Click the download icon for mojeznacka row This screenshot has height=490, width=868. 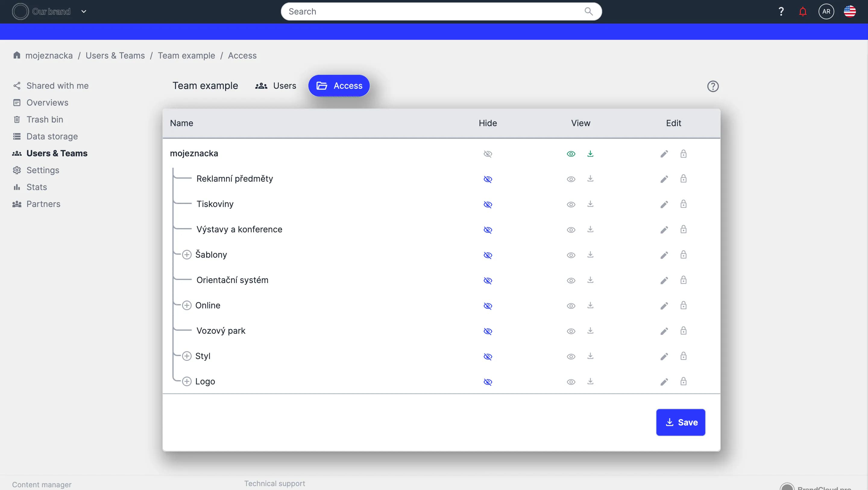click(x=590, y=154)
